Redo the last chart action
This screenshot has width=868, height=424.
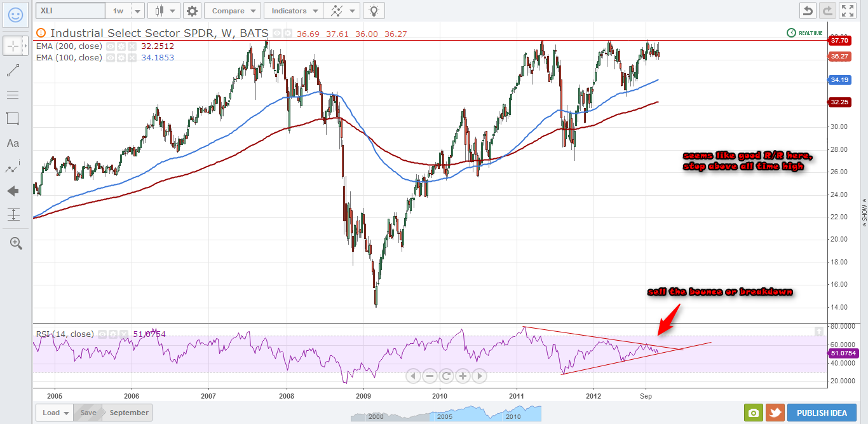[x=828, y=11]
